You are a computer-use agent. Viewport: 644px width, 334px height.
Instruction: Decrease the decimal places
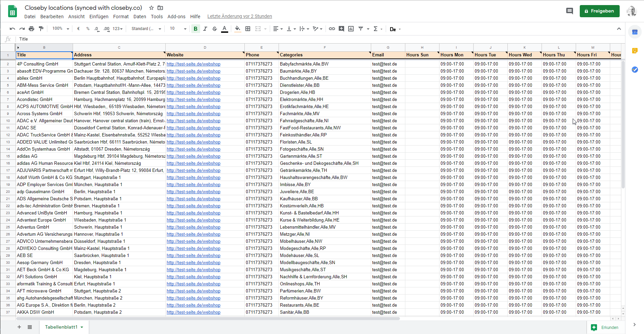pyautogui.click(x=97, y=29)
